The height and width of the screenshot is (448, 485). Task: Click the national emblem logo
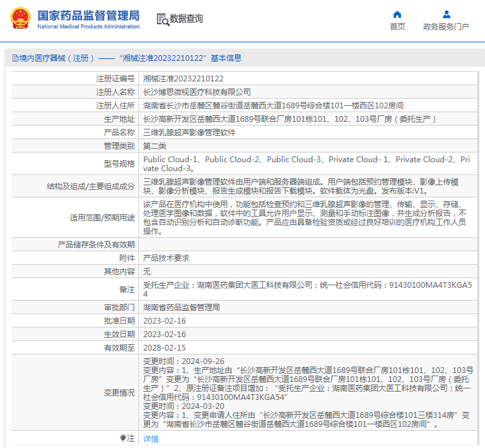click(21, 18)
